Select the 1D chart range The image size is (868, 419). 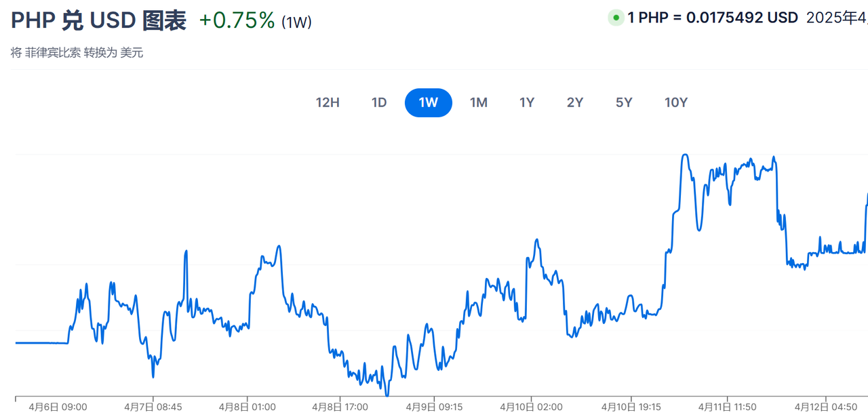[x=379, y=102]
